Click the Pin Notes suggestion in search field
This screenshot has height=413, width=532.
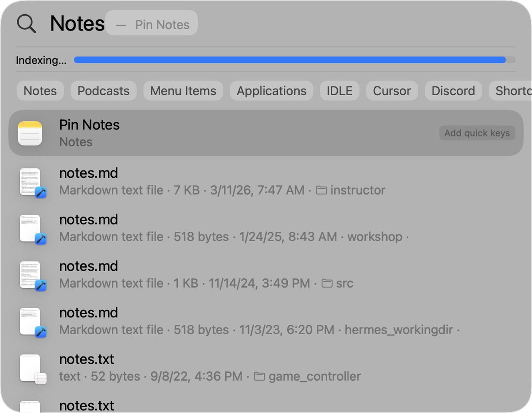coord(152,23)
